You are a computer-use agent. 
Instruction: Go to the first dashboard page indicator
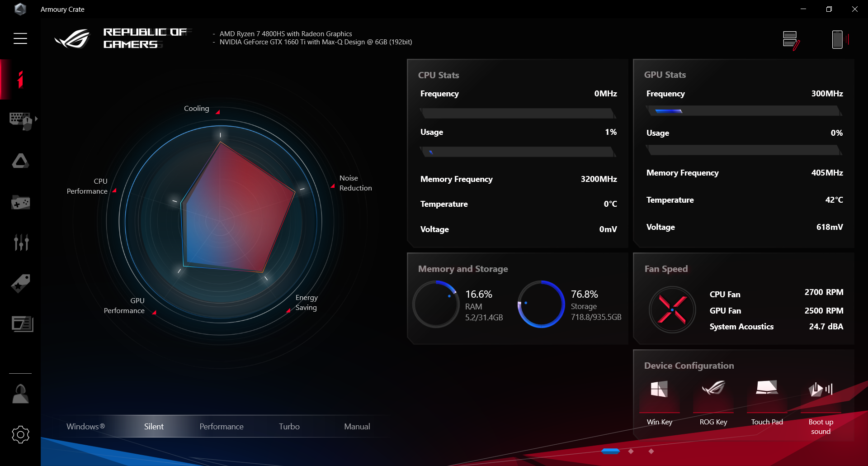tap(610, 451)
